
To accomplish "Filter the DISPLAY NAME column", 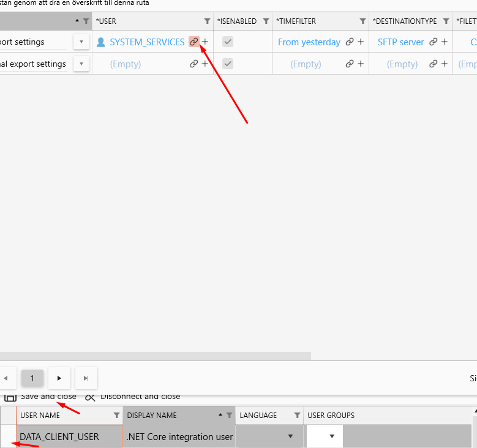I will [x=229, y=416].
